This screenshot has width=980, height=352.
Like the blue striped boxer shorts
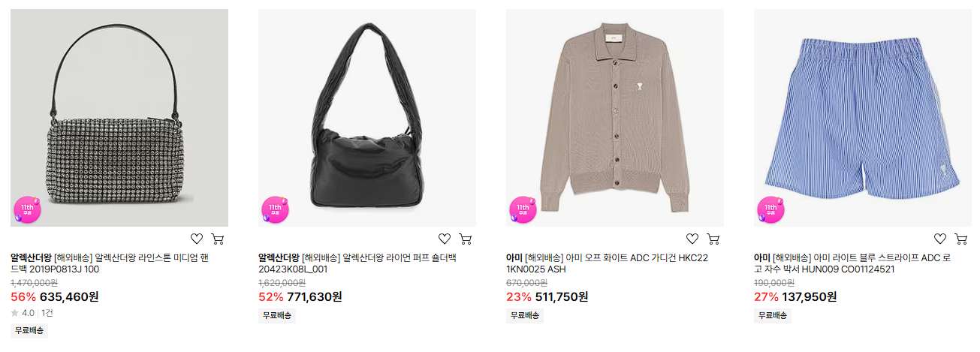coord(940,239)
